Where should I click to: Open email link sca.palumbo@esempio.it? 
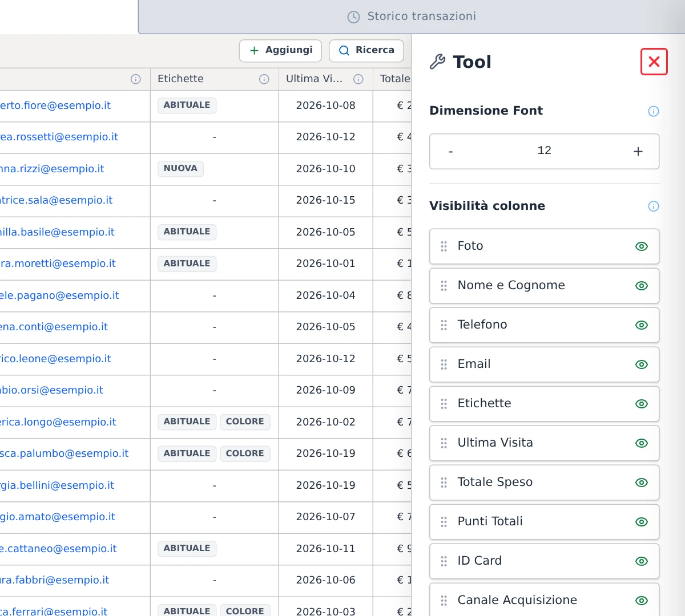(x=64, y=453)
